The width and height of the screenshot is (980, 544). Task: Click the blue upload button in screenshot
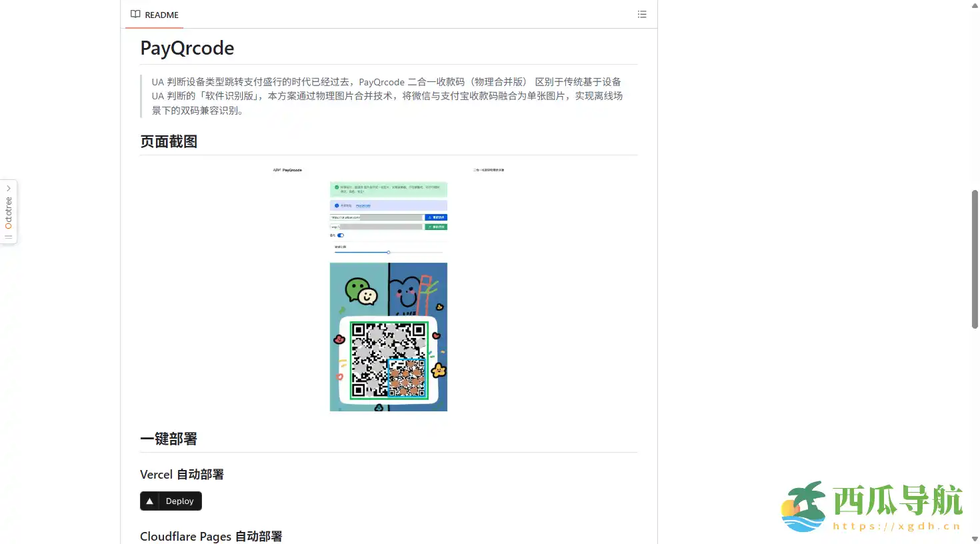(x=436, y=217)
